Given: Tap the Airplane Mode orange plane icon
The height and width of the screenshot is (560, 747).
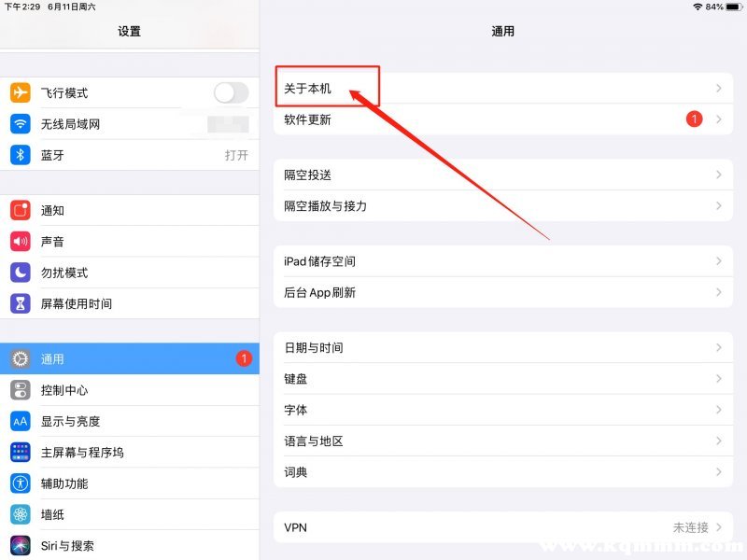Looking at the screenshot, I should tap(20, 92).
